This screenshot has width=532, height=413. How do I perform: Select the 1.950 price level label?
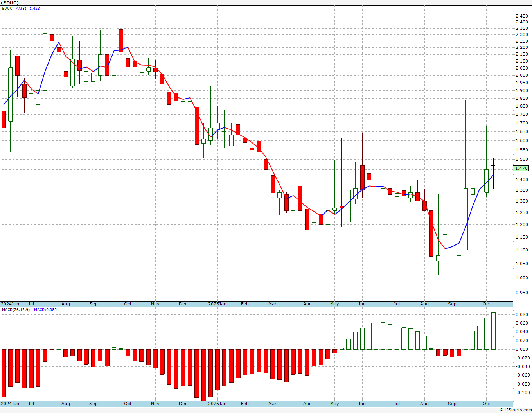(521, 83)
